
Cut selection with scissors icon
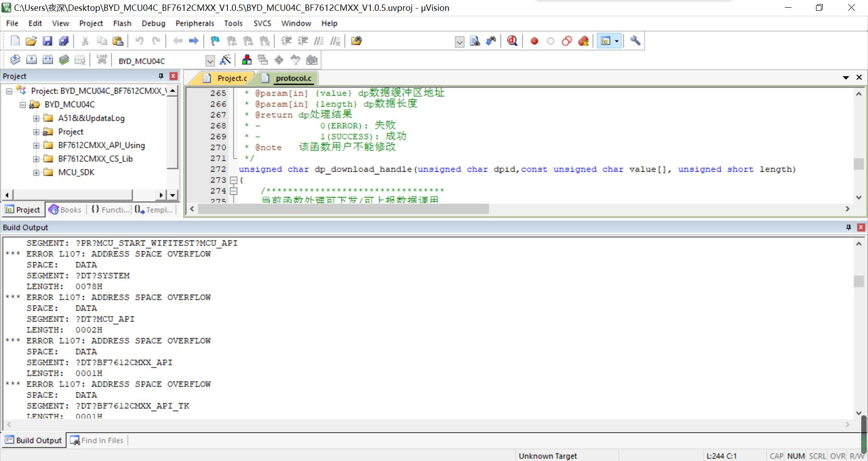pos(85,41)
